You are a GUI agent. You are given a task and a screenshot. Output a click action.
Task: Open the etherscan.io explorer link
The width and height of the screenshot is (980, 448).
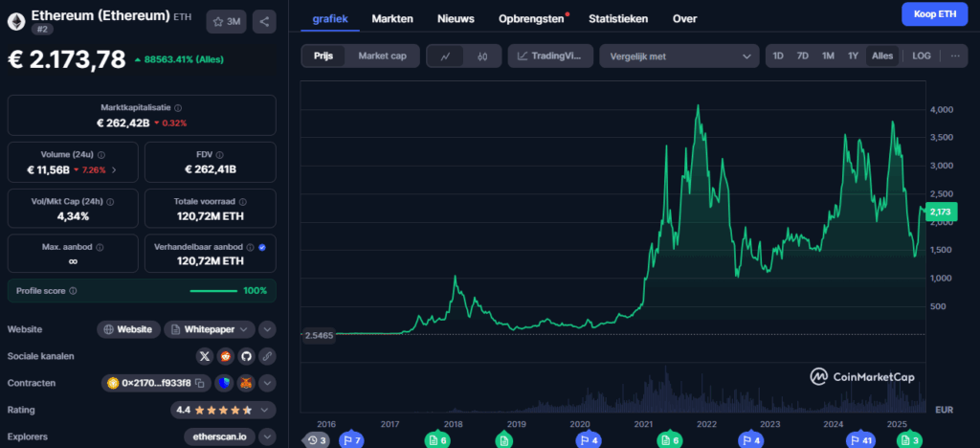click(x=219, y=437)
